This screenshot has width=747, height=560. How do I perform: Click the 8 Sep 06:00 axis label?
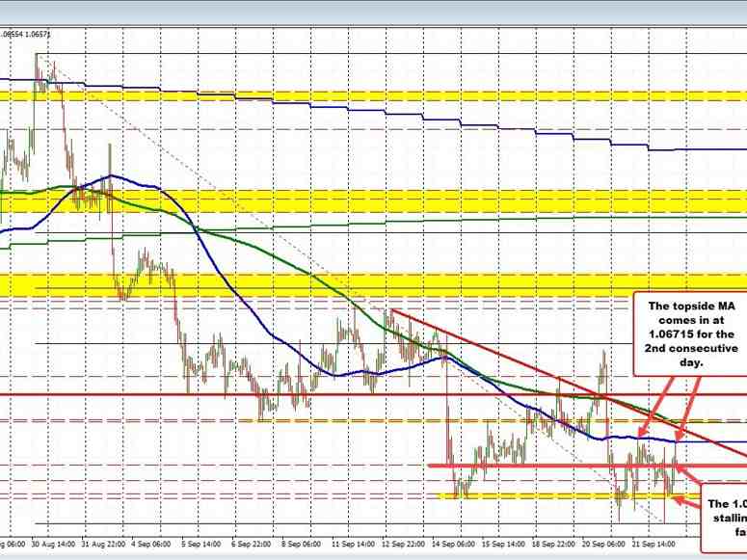pyautogui.click(x=300, y=544)
